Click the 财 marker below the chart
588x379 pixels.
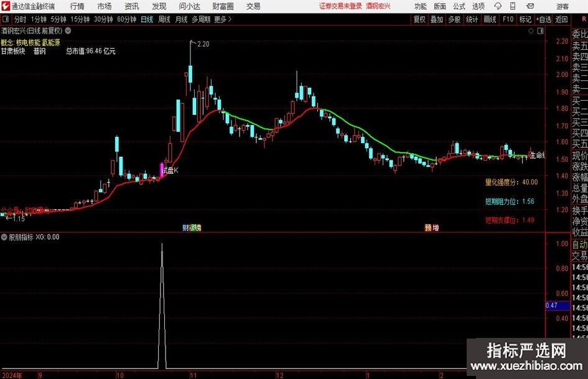185,227
